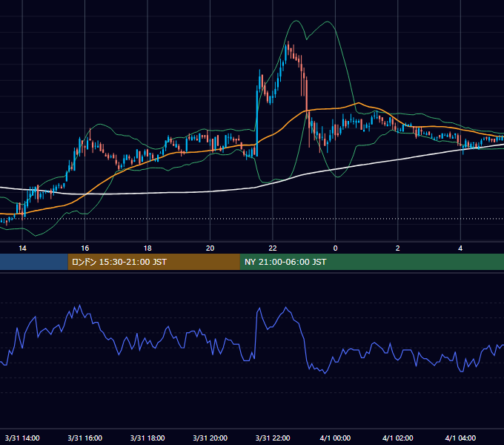Click the oscillator line low just before 4/1 00:00

[x=325, y=373]
